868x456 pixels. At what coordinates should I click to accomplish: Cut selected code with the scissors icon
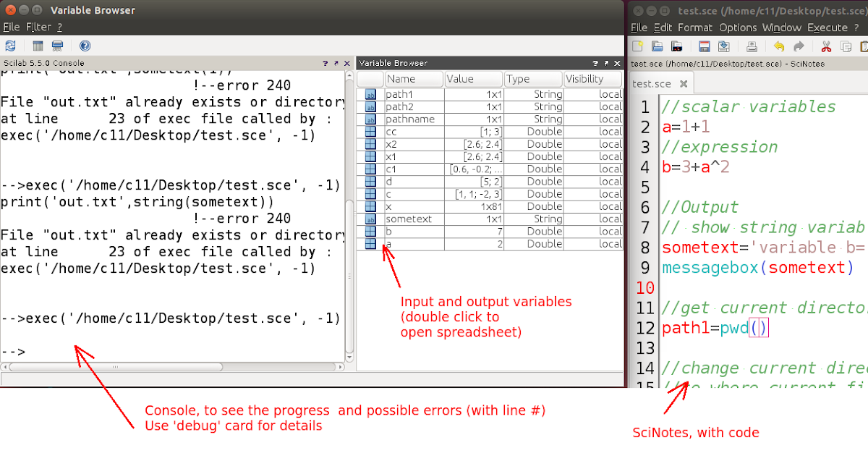[827, 45]
